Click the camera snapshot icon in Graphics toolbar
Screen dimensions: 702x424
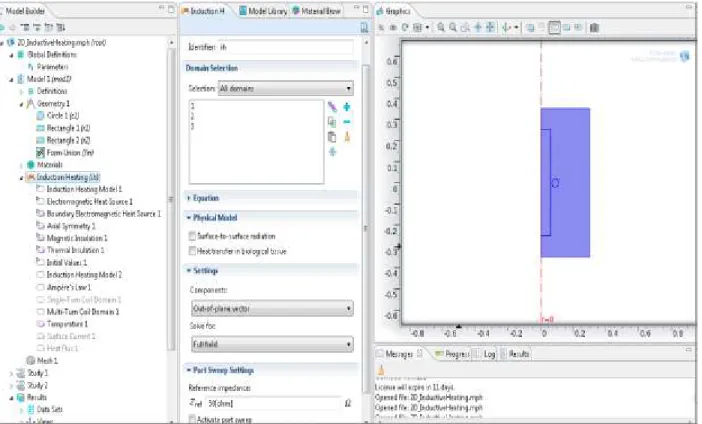coord(594,28)
